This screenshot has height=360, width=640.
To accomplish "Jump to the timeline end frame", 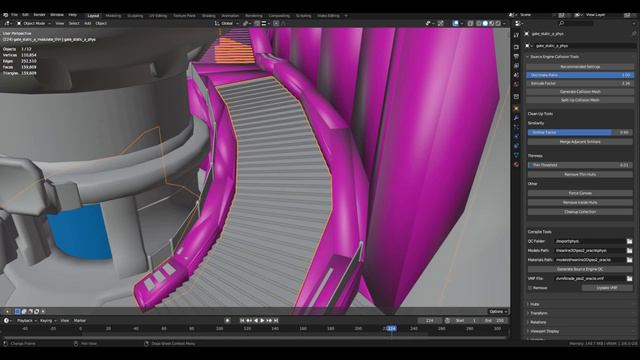I will tap(276, 321).
